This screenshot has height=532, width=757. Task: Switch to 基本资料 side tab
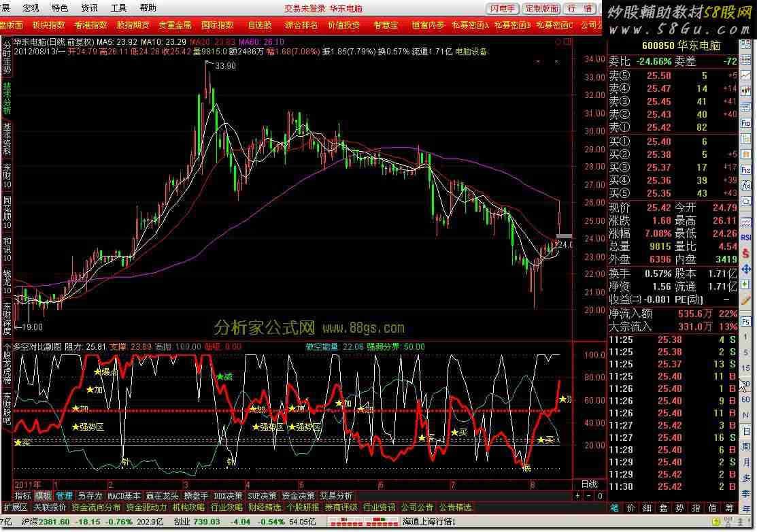[7, 139]
